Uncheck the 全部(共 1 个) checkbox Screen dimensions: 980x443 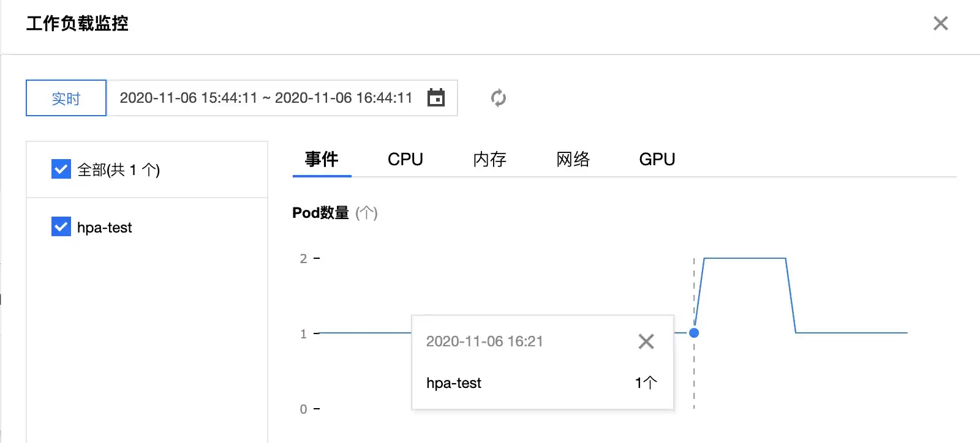coord(61,169)
